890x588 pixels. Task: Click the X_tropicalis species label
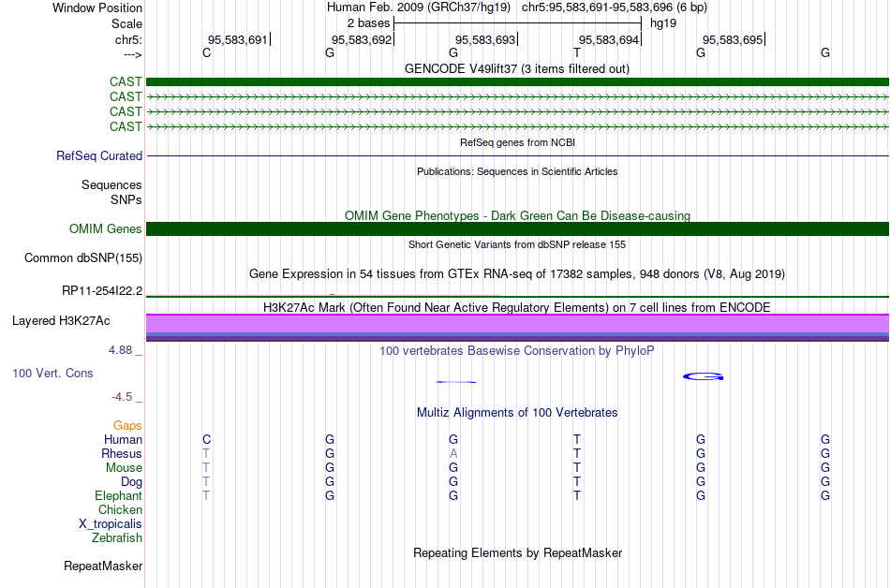point(111,524)
